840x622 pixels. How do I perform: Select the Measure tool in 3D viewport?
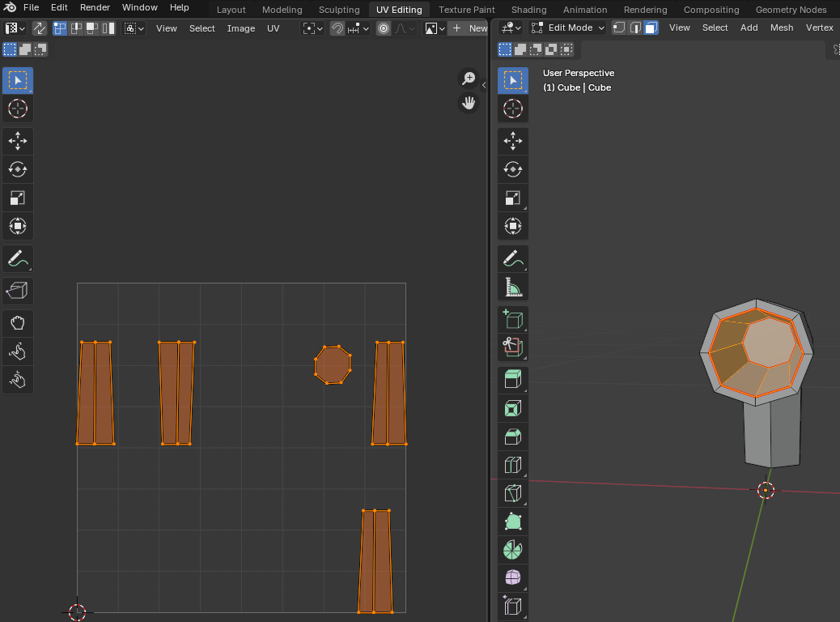512,287
